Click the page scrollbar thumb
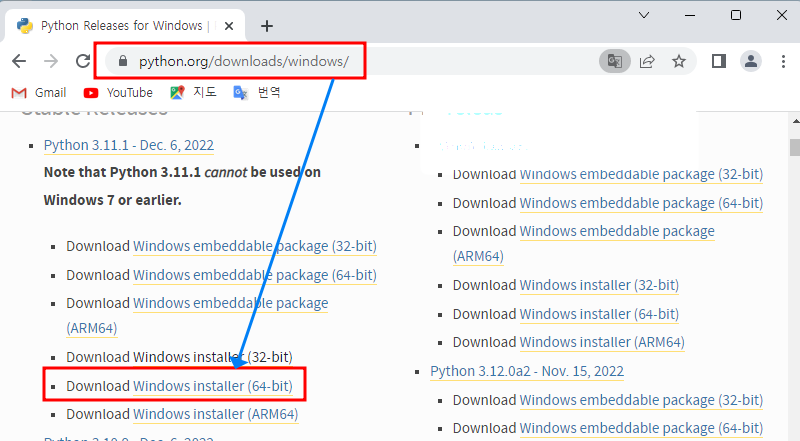800x441 pixels. [x=795, y=147]
